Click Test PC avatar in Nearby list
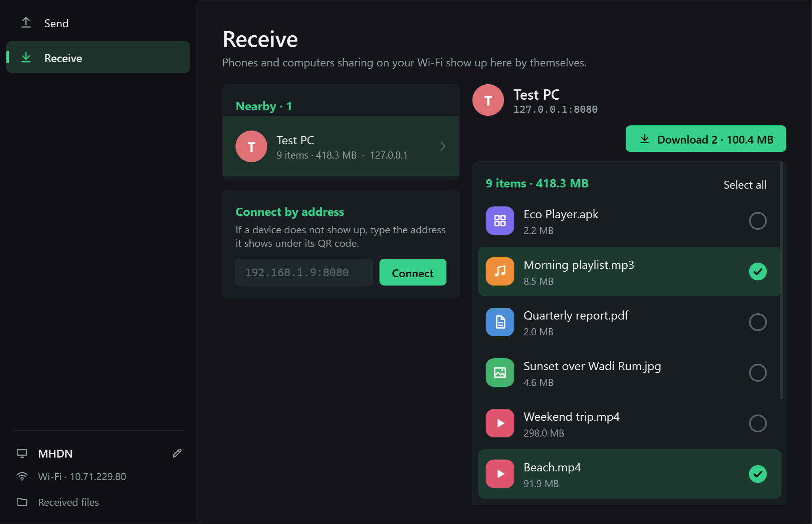The height and width of the screenshot is (524, 812). 251,146
